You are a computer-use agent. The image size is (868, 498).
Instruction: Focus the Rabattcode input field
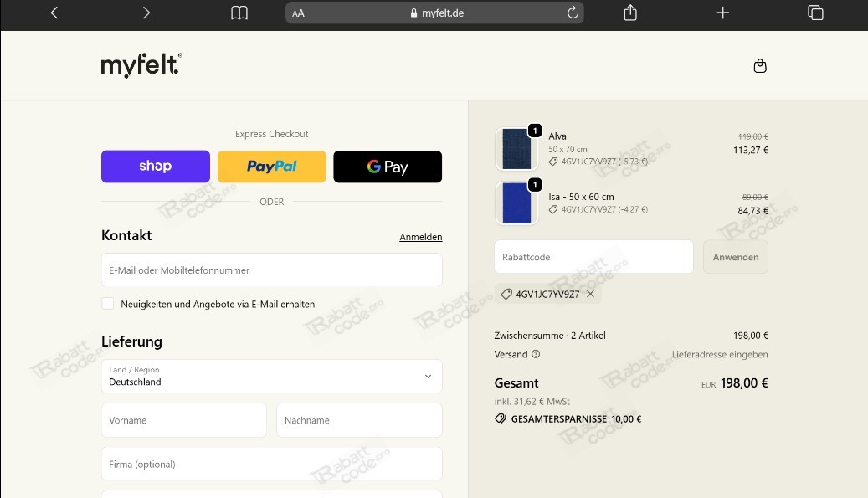click(593, 257)
